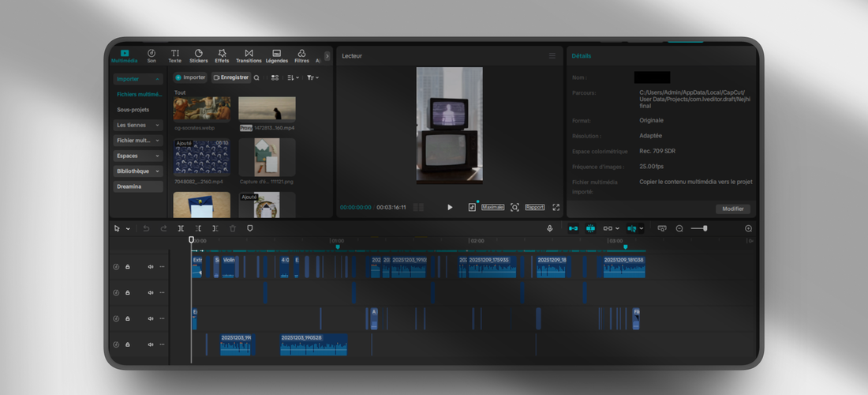Redo the last undone action
868x395 pixels.
point(163,228)
